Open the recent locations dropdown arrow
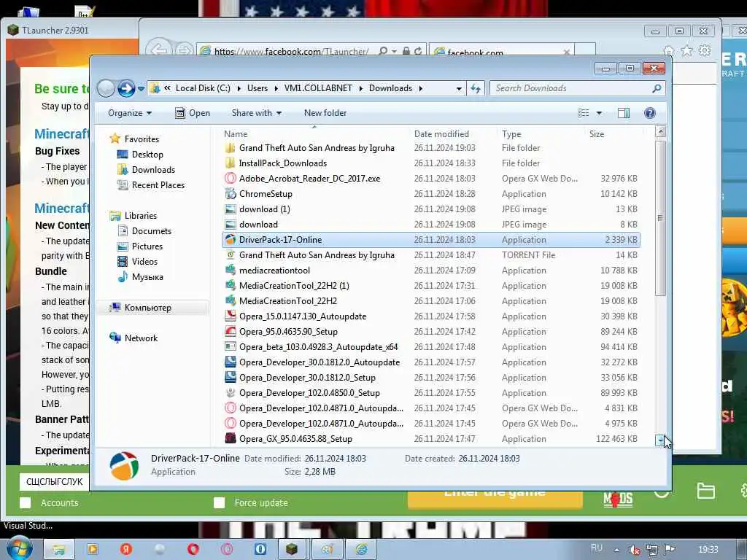The image size is (747, 560). coord(141,88)
